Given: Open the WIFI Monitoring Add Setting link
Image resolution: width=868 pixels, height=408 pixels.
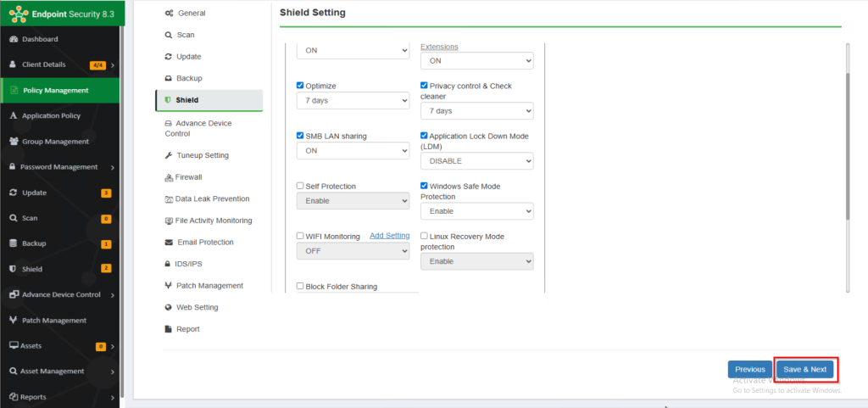Looking at the screenshot, I should pyautogui.click(x=389, y=236).
